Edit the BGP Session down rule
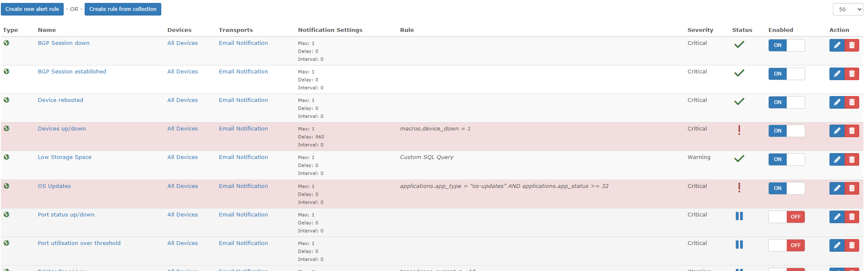868x271 pixels. click(x=837, y=45)
